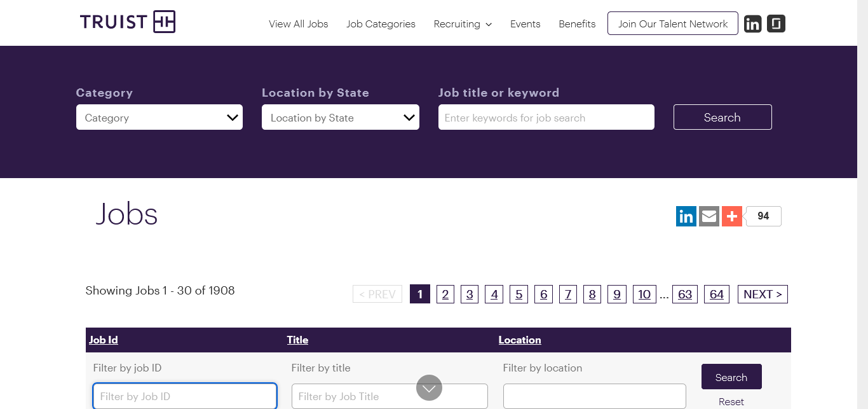
Task: Go to View All Jobs
Action: (x=298, y=24)
